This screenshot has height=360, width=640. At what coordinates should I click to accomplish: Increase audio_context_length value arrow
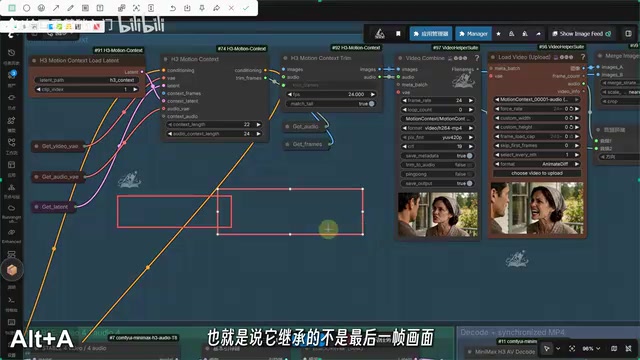coord(258,134)
